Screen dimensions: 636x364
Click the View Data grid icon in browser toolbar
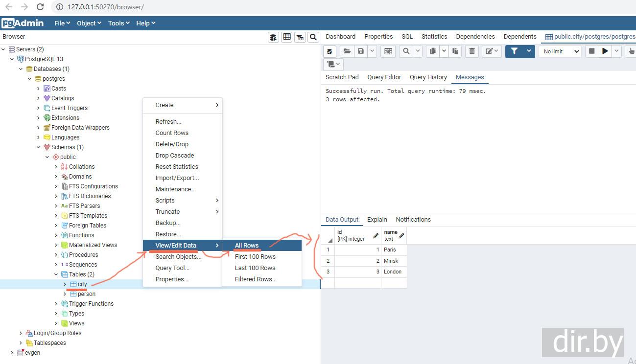[x=287, y=37]
